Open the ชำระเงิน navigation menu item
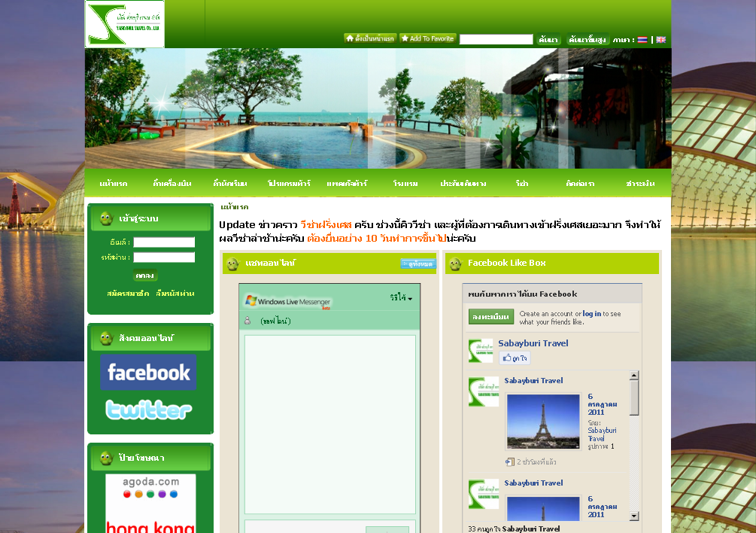The height and width of the screenshot is (533, 756). [x=640, y=183]
